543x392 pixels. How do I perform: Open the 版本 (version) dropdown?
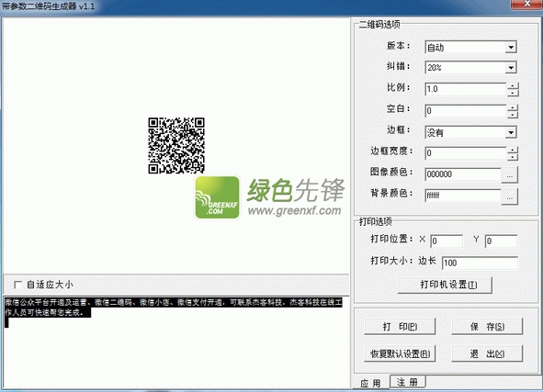511,47
